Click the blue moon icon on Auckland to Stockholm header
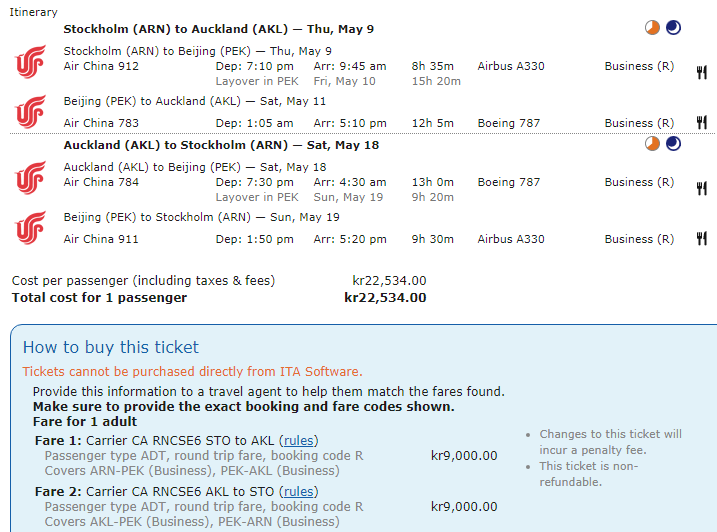Viewport: 717px width, 532px height. 673,145
